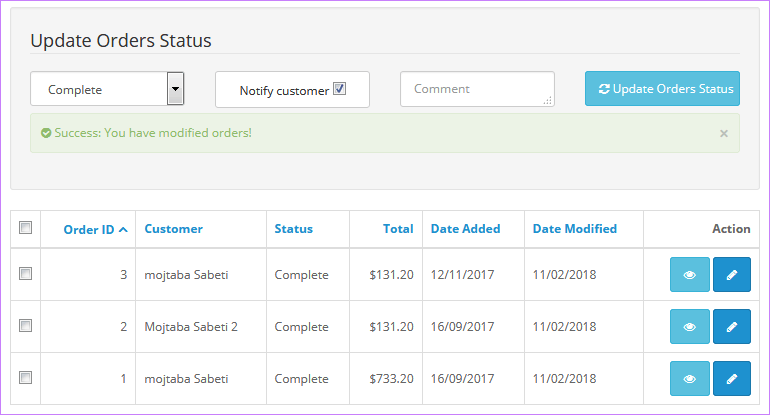Click into the Comment text field
Image resolution: width=770 pixels, height=415 pixels.
click(x=476, y=89)
